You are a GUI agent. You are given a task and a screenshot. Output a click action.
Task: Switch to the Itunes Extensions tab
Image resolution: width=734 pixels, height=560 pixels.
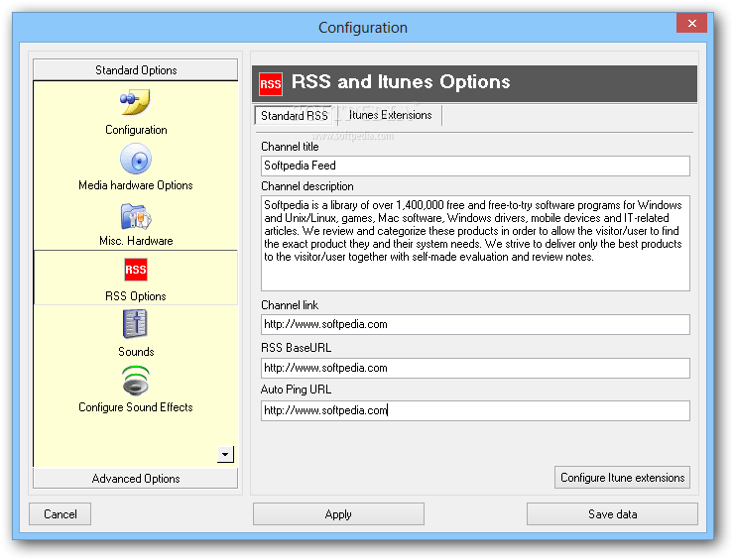[x=390, y=115]
